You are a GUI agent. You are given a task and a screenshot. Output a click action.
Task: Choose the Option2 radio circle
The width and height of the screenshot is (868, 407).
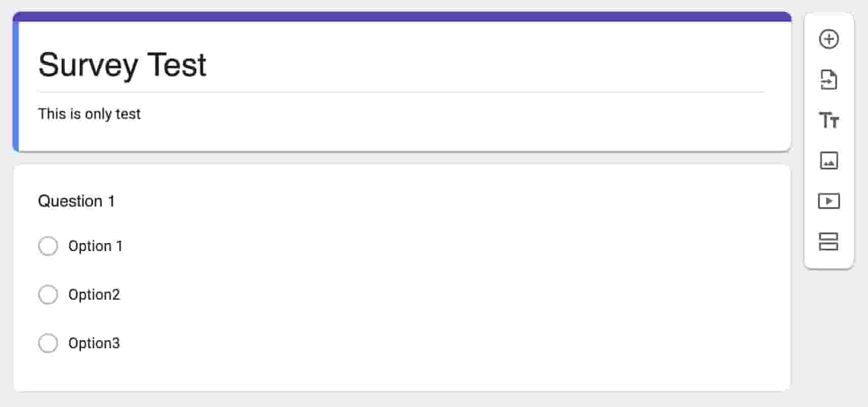click(x=48, y=295)
